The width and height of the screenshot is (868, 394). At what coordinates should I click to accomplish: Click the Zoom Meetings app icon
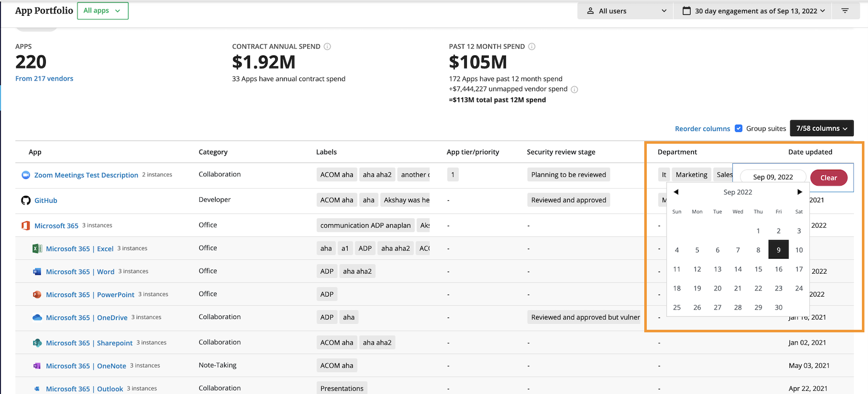coord(25,175)
